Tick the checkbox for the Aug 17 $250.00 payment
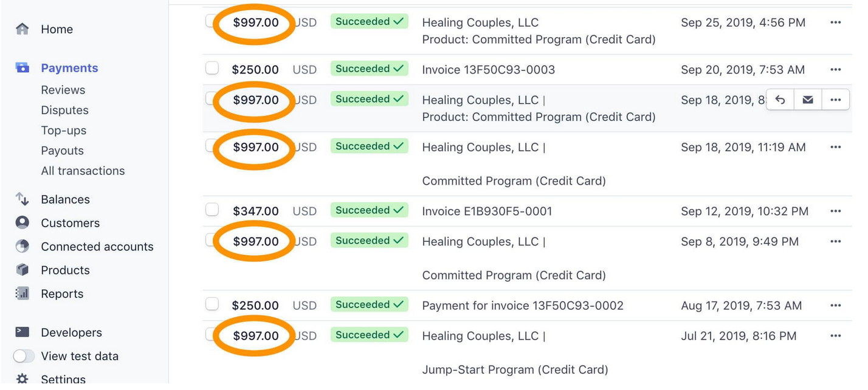 pyautogui.click(x=212, y=304)
